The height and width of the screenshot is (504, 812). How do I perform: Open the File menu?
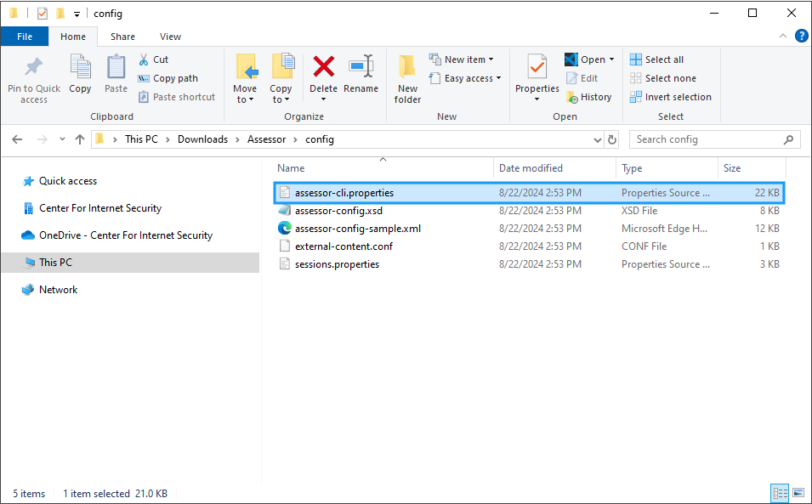point(25,37)
